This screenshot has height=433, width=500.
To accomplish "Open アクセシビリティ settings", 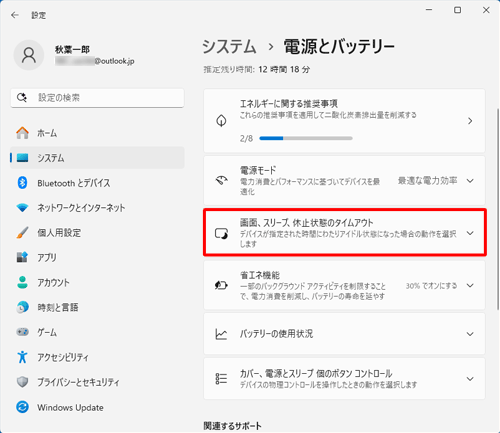I will coord(97,357).
